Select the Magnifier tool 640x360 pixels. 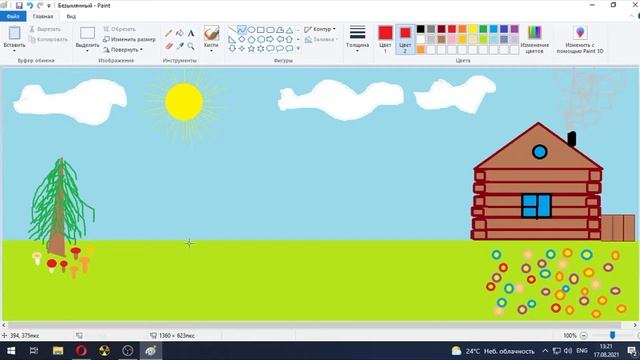191,46
